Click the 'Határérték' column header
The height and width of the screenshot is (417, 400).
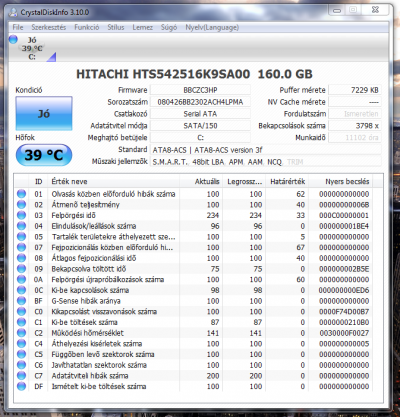287,181
